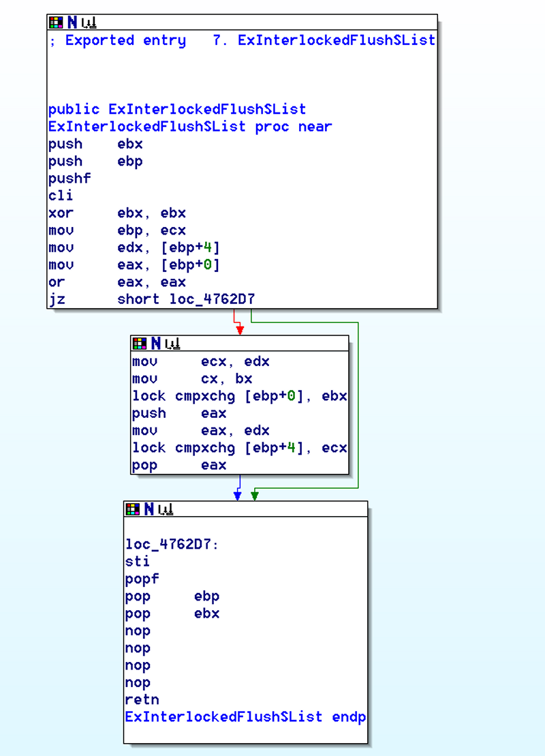Click 'ExInterlockedFlushSList endp' line
The height and width of the screenshot is (756, 545).
245,717
